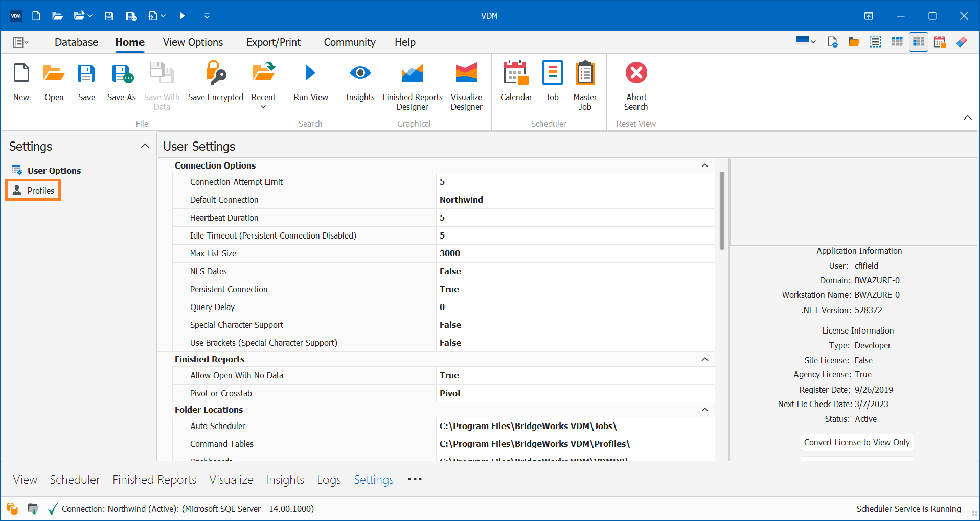Collapse the Settings side panel
Screen dimensions: 980x521
click(145, 146)
